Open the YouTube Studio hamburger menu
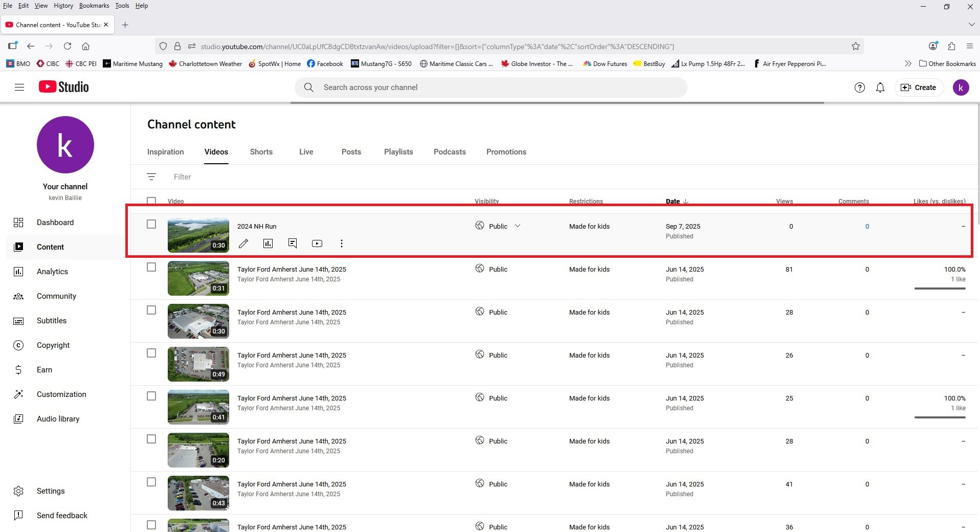 click(19, 87)
